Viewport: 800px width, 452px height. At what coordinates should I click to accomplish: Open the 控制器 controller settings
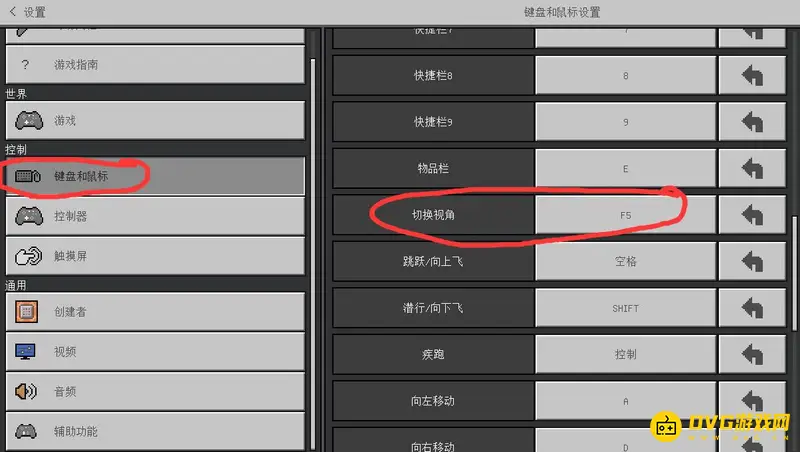pos(155,216)
